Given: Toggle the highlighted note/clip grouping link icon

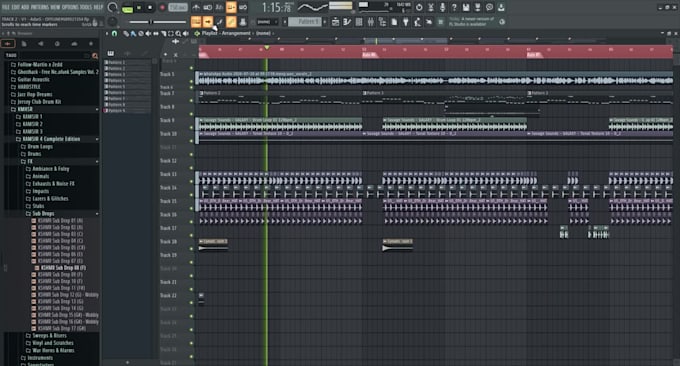Looking at the screenshot, I should 231,22.
